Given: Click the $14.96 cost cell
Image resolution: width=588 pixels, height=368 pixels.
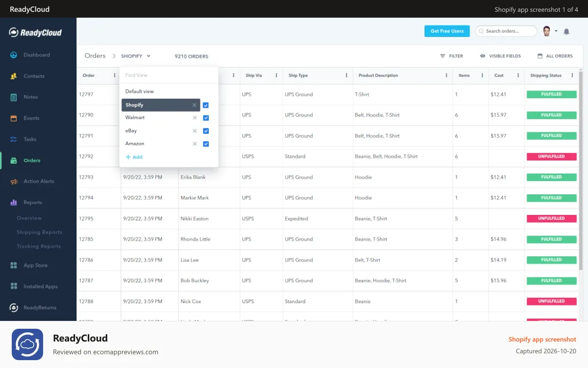Looking at the screenshot, I should click(x=498, y=239).
